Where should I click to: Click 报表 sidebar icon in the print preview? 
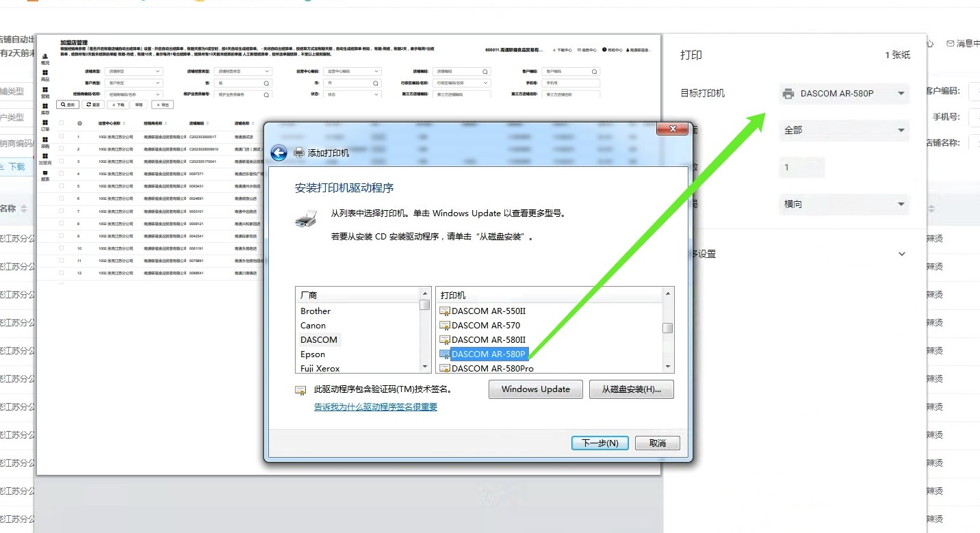(45, 173)
